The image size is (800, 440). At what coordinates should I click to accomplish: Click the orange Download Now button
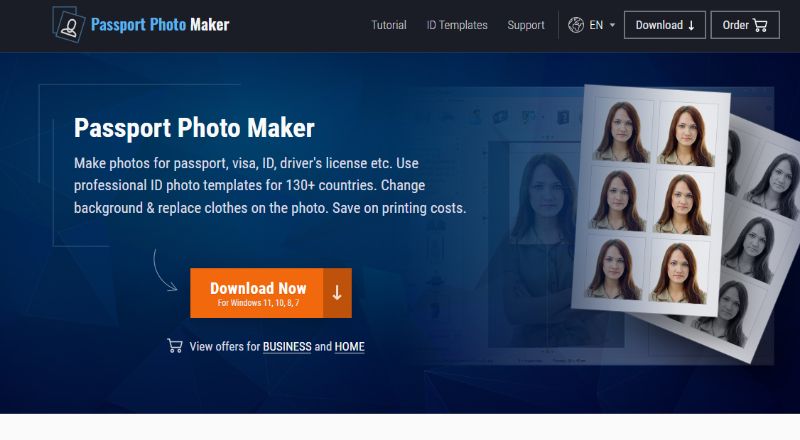pyautogui.click(x=271, y=293)
